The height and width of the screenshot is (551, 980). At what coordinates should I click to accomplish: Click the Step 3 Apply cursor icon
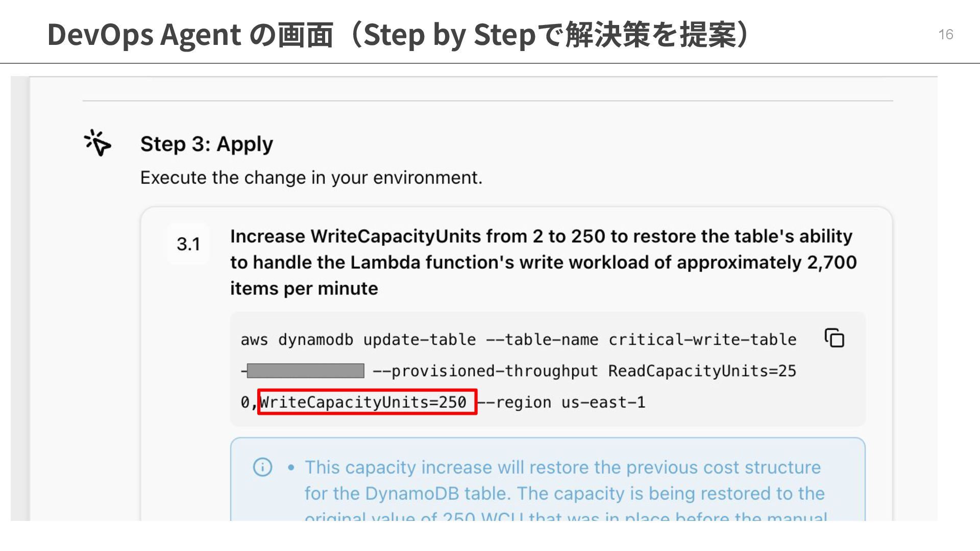click(x=97, y=143)
